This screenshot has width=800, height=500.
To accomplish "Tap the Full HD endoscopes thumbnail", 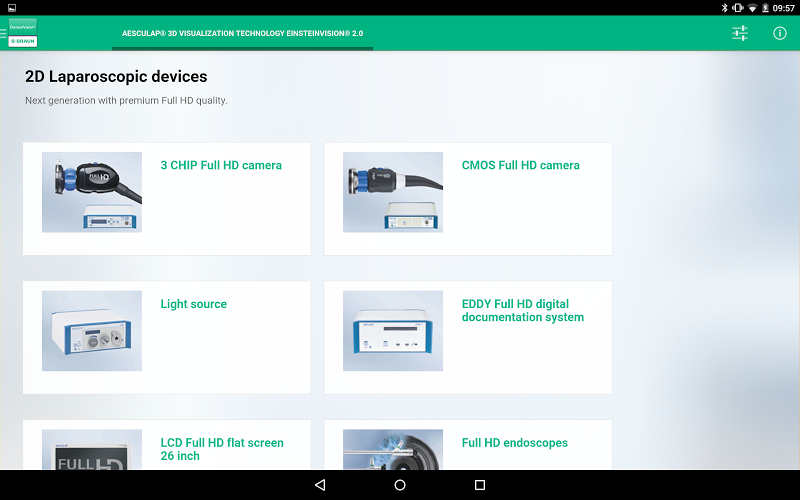I will tap(393, 449).
